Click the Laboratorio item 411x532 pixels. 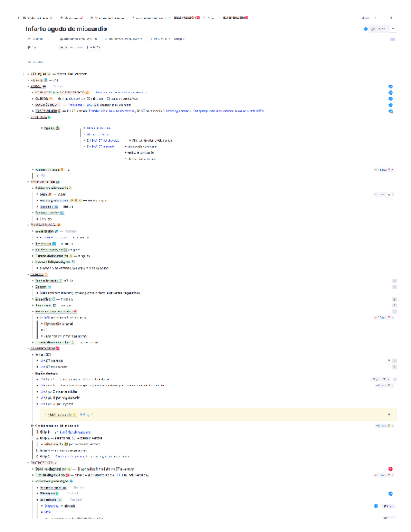pyautogui.click(x=51, y=500)
